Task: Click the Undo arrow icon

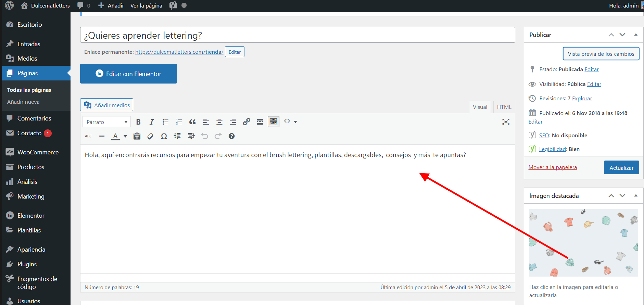Action: tap(204, 136)
